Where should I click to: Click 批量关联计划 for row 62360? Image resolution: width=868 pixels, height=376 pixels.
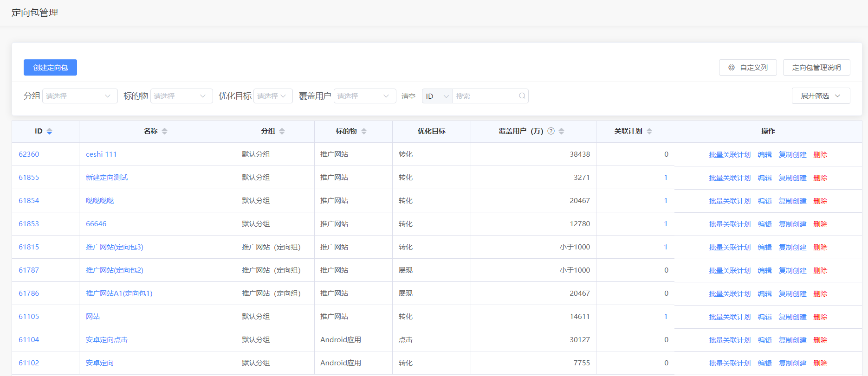tap(730, 155)
